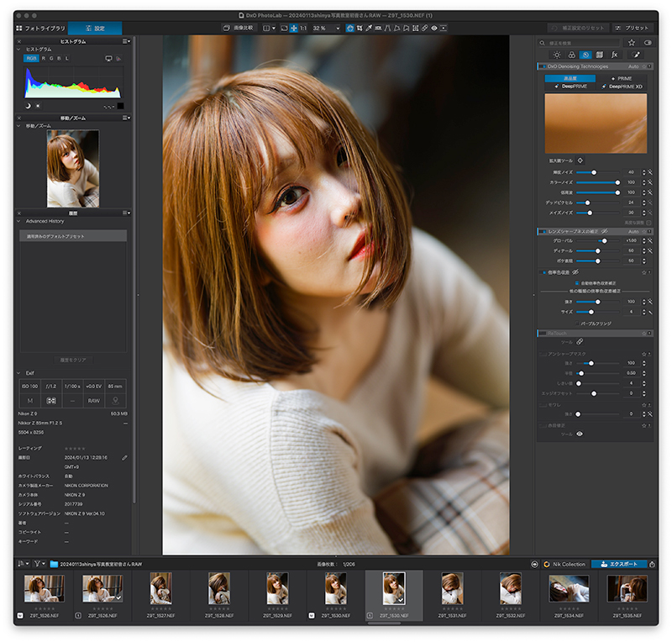This screenshot has height=642, width=672.
Task: Collapse the Exif panel section
Action: pos(18,373)
